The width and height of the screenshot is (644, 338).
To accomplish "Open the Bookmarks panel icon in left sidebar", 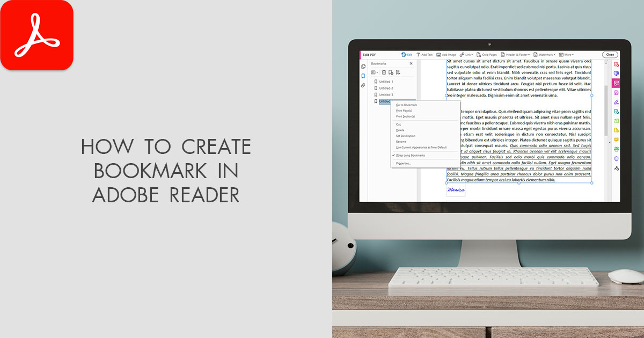I will [x=364, y=76].
